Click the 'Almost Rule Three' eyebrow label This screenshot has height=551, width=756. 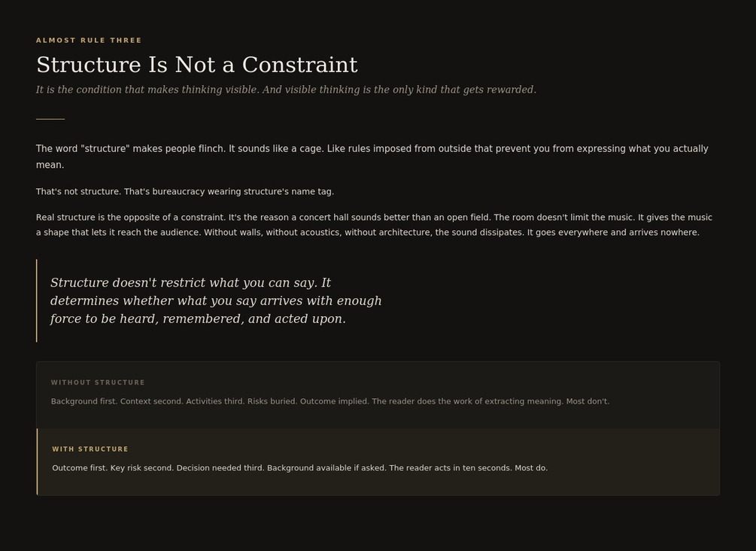[89, 41]
